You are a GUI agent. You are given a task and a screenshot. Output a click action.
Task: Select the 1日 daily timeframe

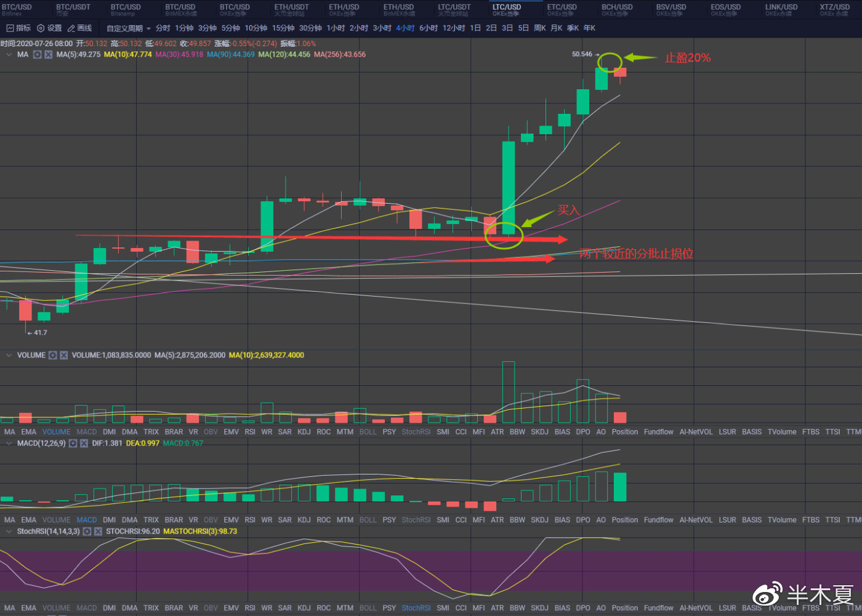click(x=475, y=28)
